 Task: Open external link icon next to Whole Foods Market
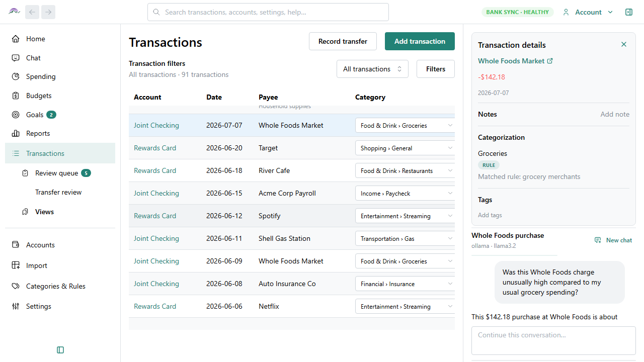550,61
